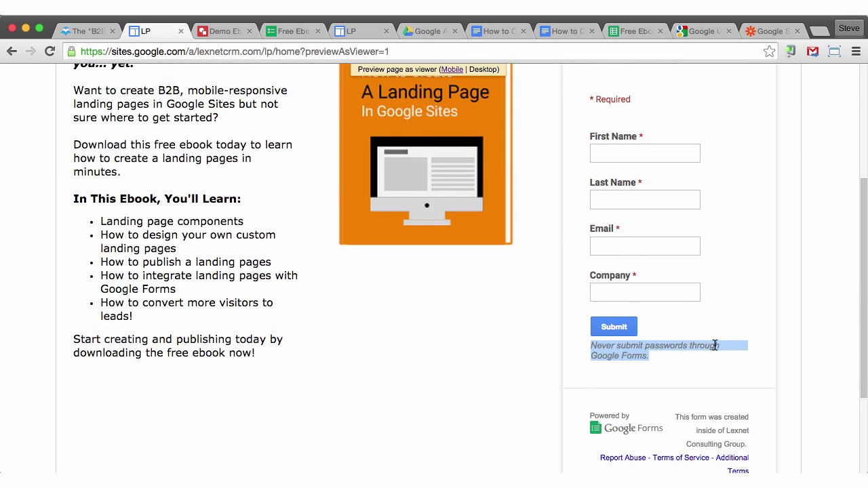Image resolution: width=868 pixels, height=488 pixels.
Task: Click the Desktop preview option
Action: (x=484, y=69)
